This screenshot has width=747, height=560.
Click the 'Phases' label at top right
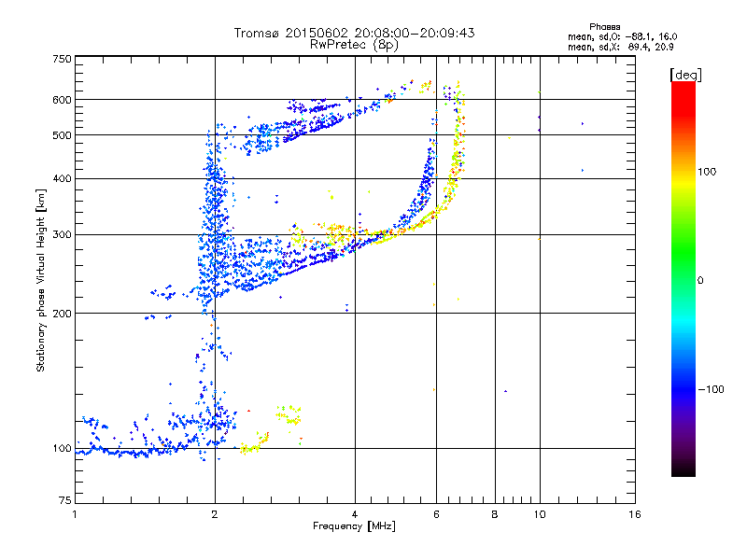pos(604,27)
